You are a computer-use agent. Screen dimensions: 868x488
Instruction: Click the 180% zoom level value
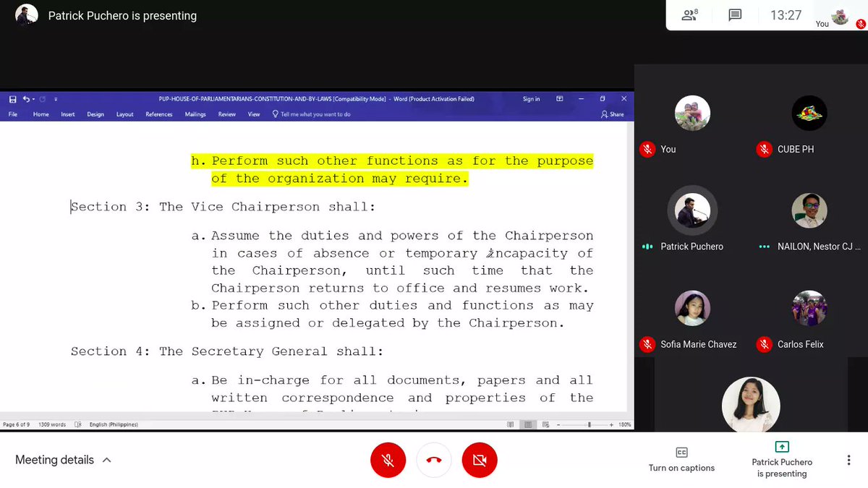click(624, 424)
